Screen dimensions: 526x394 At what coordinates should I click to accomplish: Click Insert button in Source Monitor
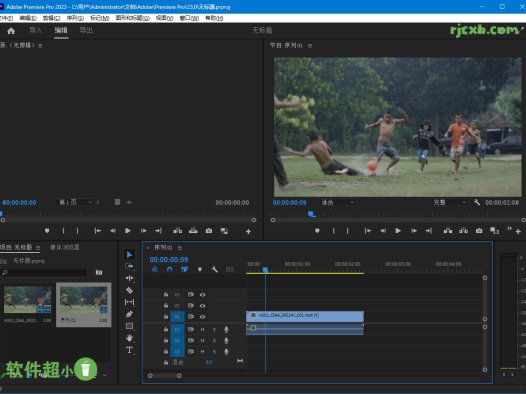[177, 231]
